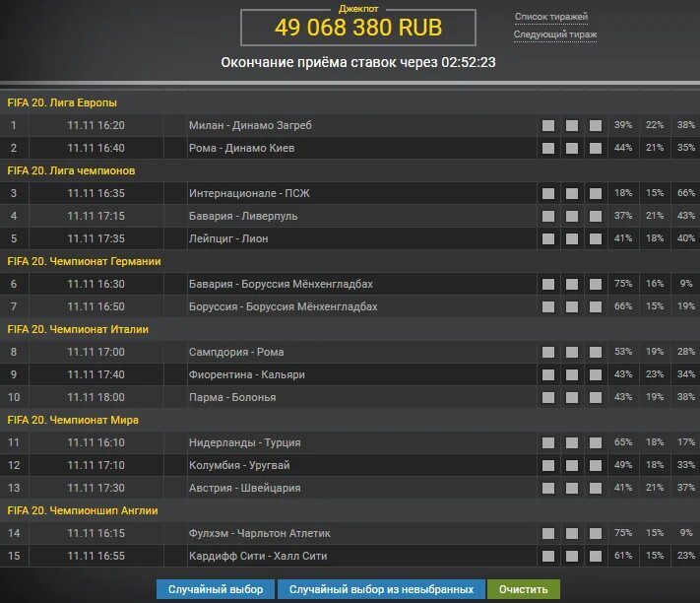Tick home win box for Кардифф Сити - Халл Сити
This screenshot has width=700, height=603.
click(548, 556)
